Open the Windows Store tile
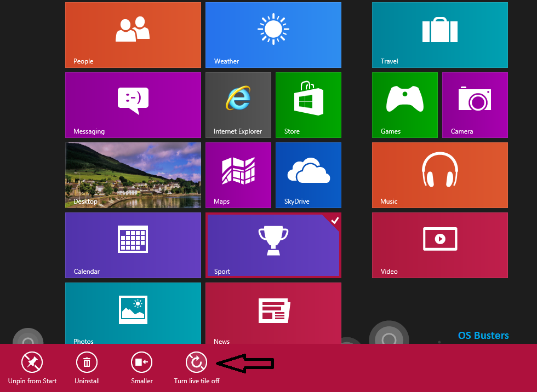 308,105
